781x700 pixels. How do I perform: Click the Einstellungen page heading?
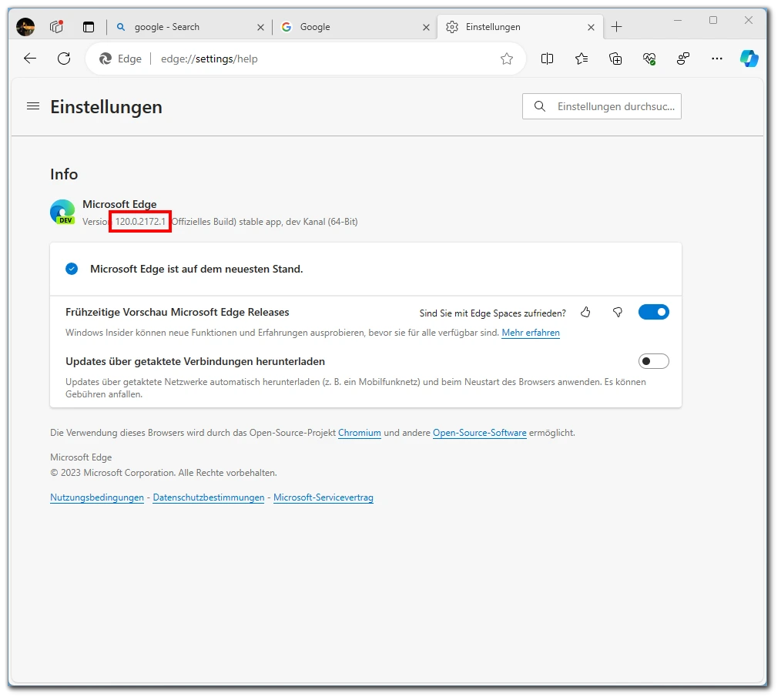(x=106, y=107)
